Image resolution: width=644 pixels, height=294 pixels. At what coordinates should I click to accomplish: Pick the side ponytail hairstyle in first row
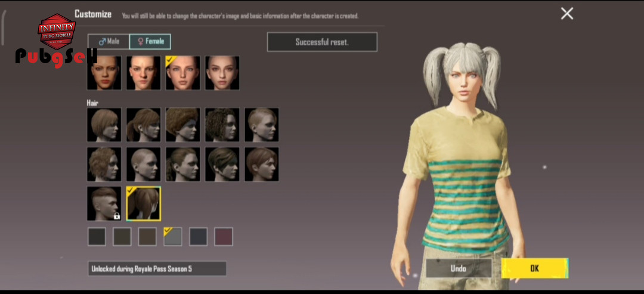tap(143, 125)
